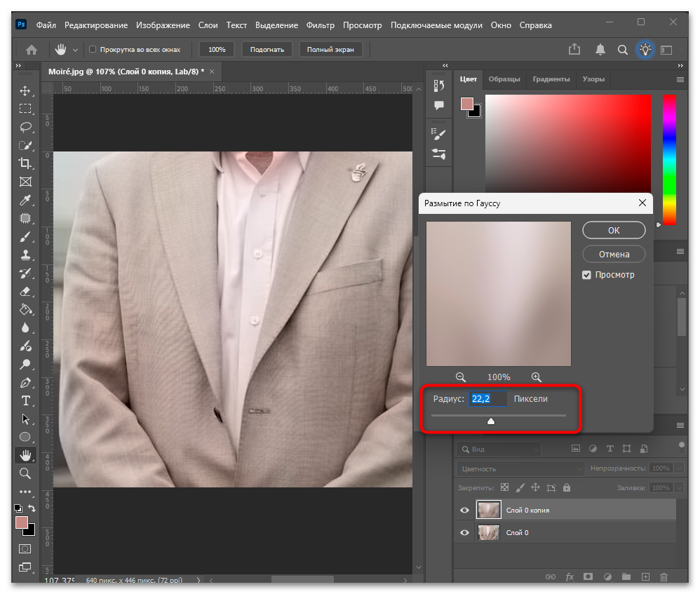Screen dimensions: 700x594
Task: Select the Clone Stamp tool
Action: [25, 255]
